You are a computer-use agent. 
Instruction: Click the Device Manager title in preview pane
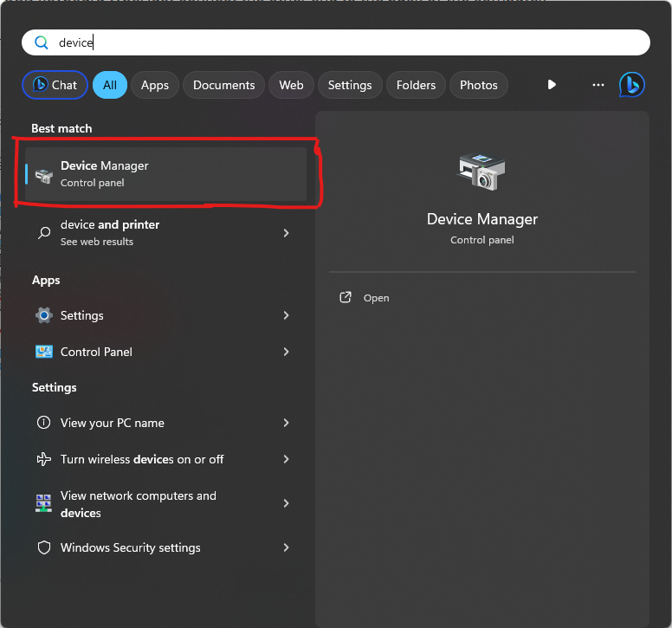[482, 219]
